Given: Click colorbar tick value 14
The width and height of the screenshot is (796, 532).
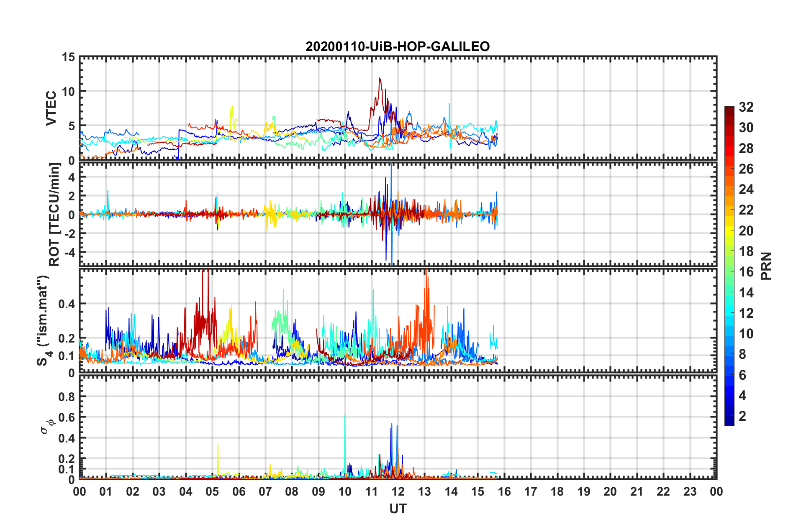Looking at the screenshot, I should [x=746, y=293].
